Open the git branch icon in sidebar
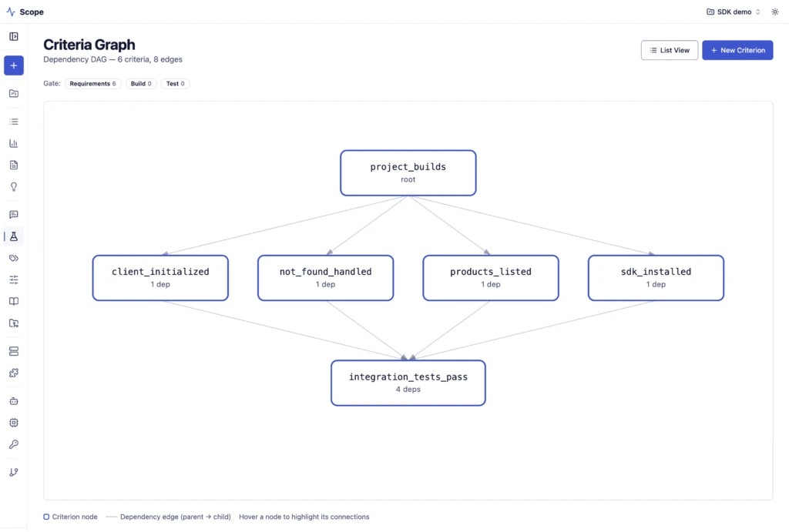The width and height of the screenshot is (789, 532). 14,472
